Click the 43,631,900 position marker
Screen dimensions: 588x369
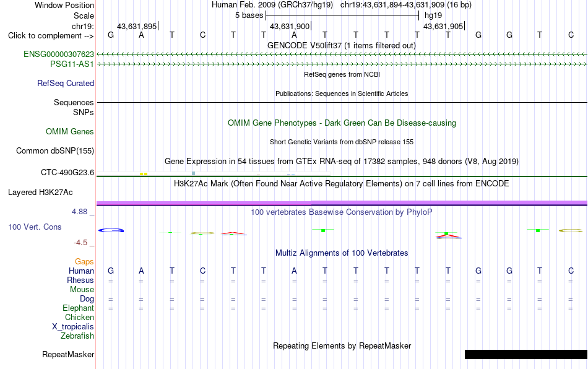coord(290,26)
